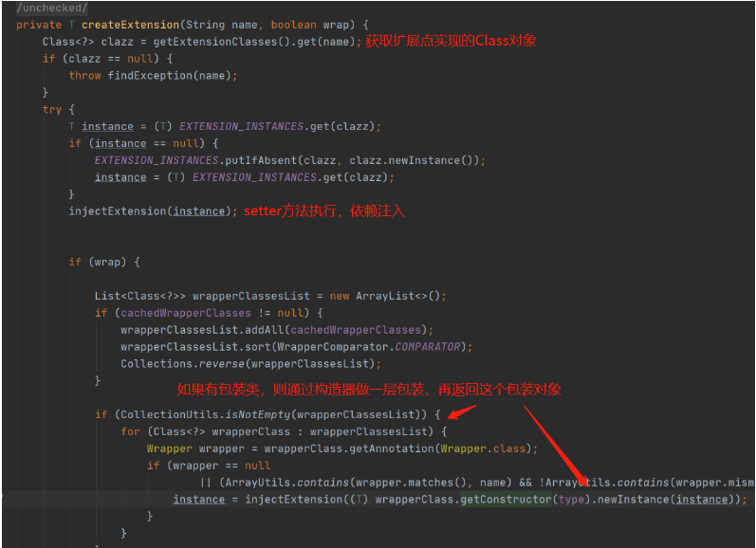The width and height of the screenshot is (756, 548).
Task: Click the "for" loop keyword
Action: (x=130, y=431)
